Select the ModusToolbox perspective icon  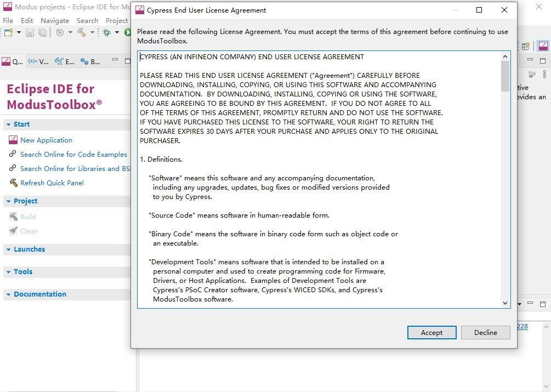[543, 46]
